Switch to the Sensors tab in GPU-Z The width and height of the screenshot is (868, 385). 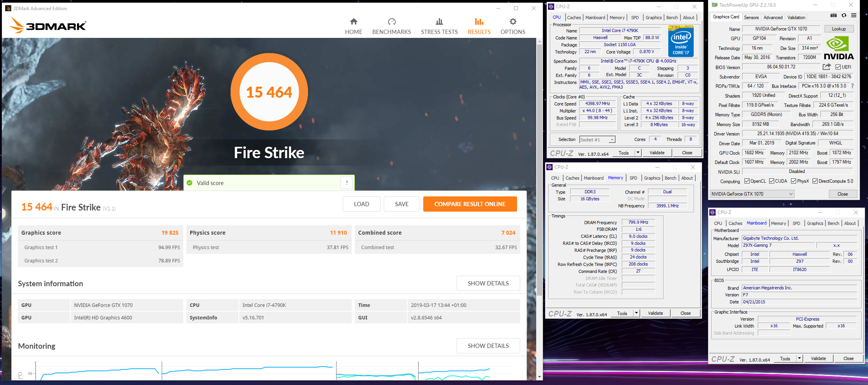tap(751, 18)
